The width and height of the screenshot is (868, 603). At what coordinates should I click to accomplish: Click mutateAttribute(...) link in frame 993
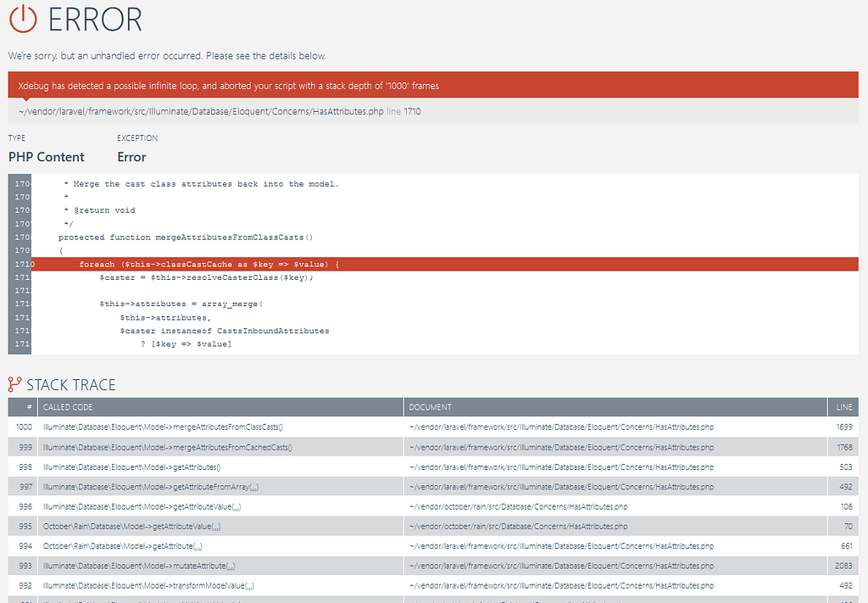[139, 566]
